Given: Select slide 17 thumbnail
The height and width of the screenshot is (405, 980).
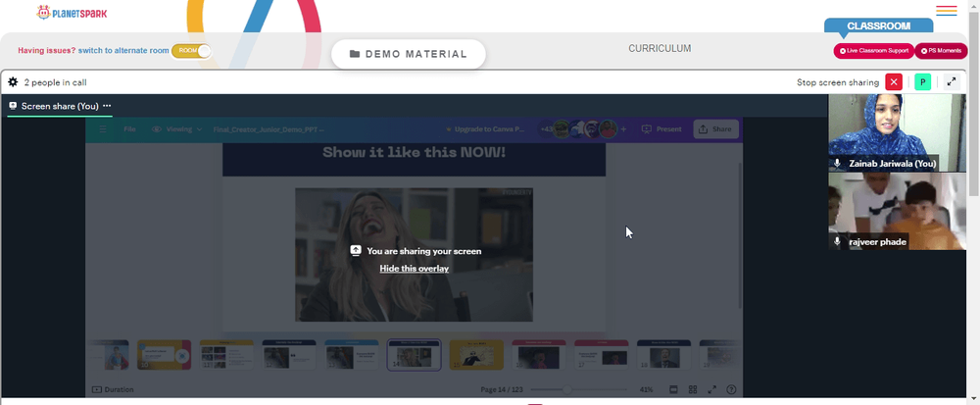Looking at the screenshot, I should coord(602,355).
